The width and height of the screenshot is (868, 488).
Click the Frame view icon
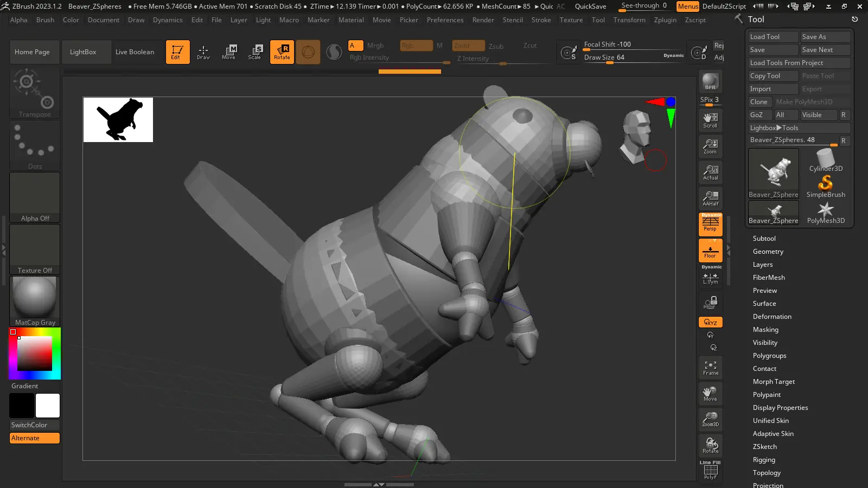point(710,368)
